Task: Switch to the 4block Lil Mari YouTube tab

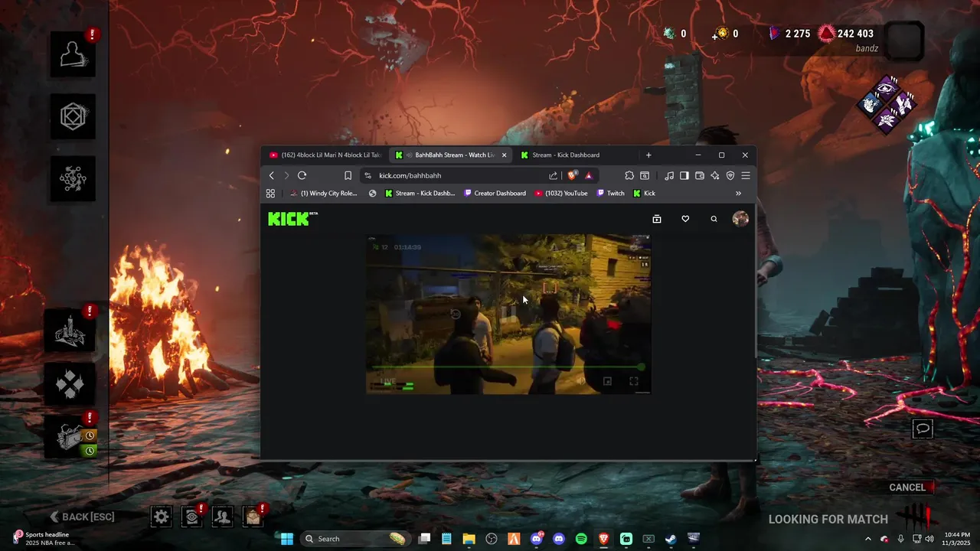Action: (325, 155)
